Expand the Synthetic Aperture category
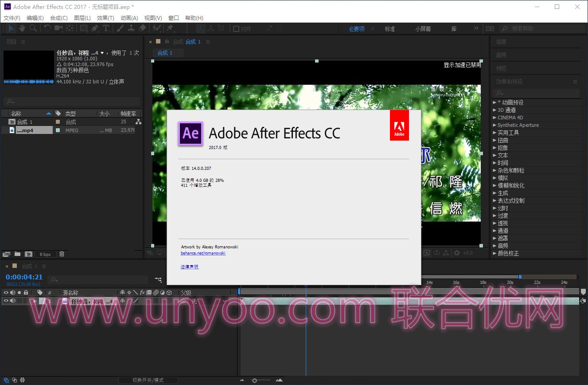Viewport: 588px width, 385px height. click(495, 125)
